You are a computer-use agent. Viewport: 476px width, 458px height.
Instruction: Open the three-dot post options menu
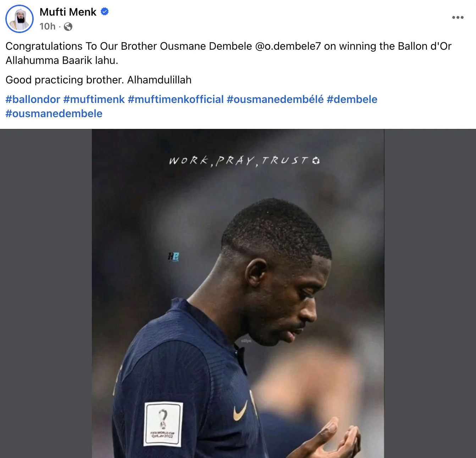(x=458, y=17)
